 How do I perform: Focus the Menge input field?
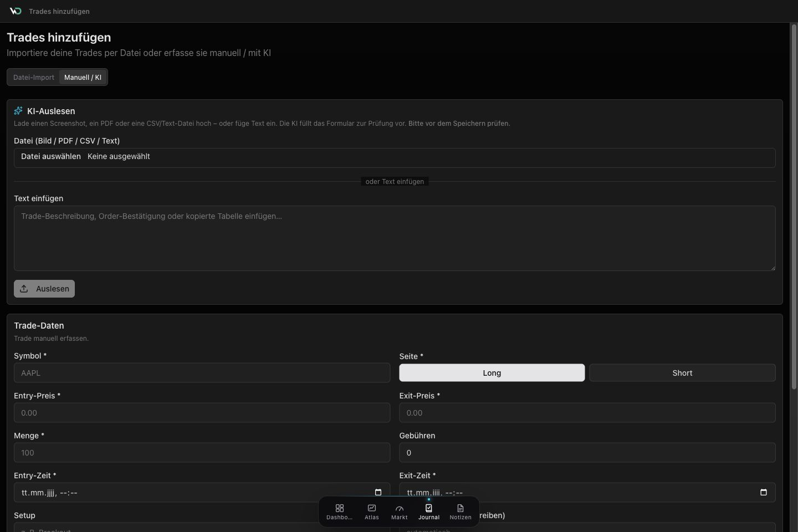click(x=202, y=453)
